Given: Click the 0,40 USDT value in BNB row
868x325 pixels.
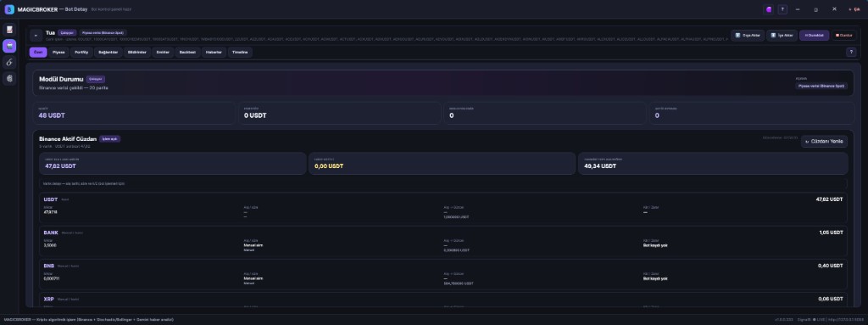Looking at the screenshot, I should point(831,266).
